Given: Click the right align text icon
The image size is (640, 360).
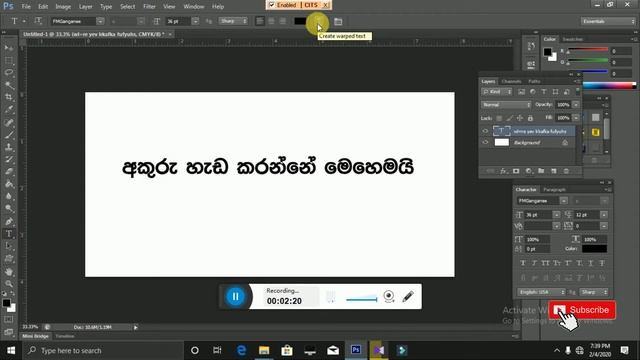Looking at the screenshot, I should [282, 21].
